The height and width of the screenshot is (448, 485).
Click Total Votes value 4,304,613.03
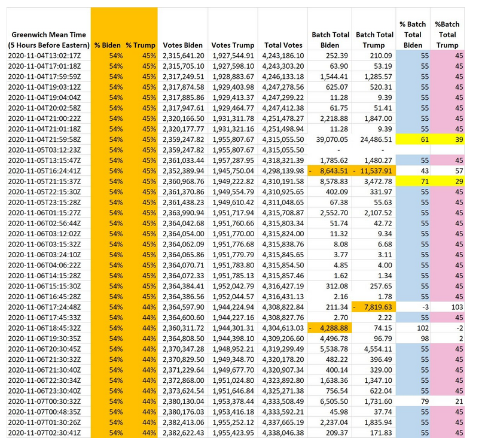pyautogui.click(x=283, y=328)
